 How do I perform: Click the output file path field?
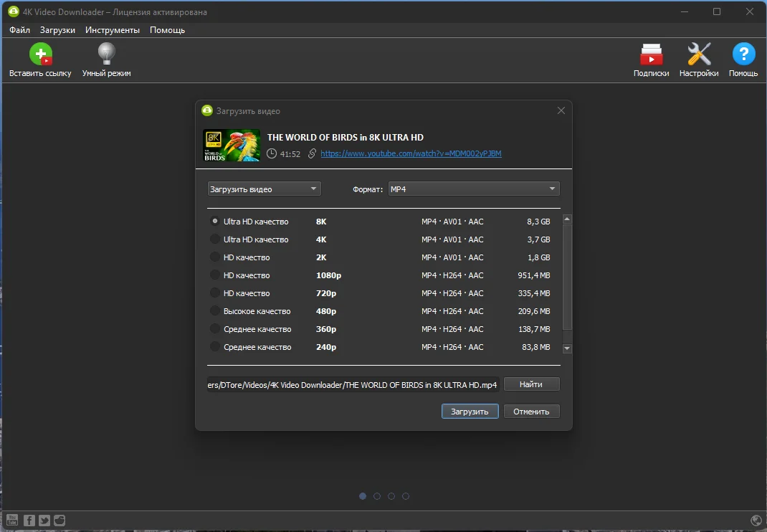[353, 385]
